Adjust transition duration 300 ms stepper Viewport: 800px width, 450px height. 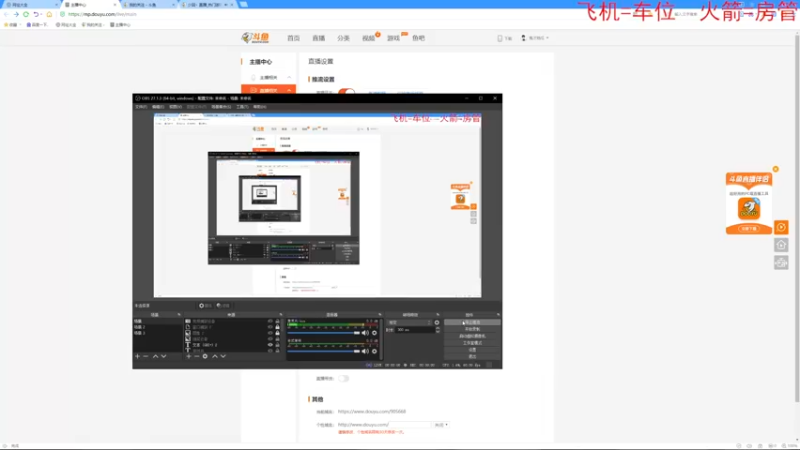438,330
